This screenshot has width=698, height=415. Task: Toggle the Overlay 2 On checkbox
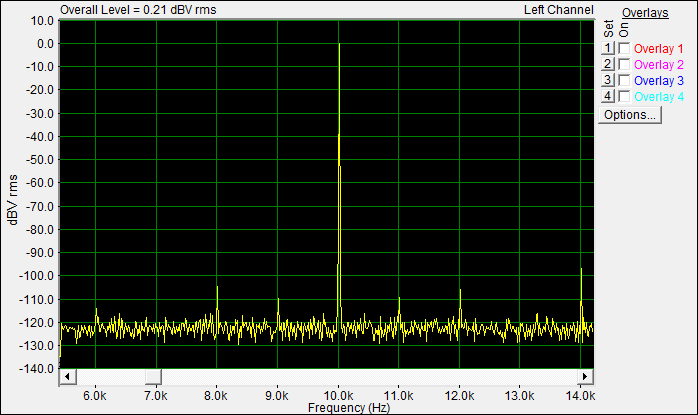[624, 64]
